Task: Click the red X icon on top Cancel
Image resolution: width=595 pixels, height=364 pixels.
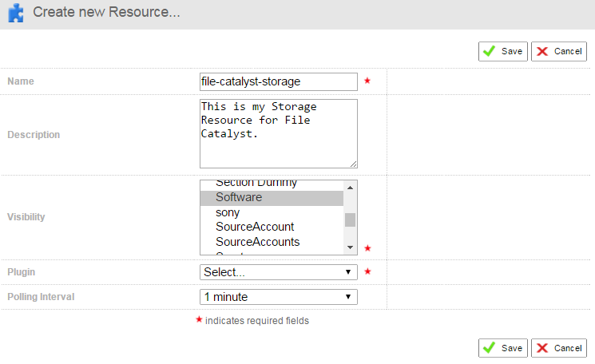Action: (542, 51)
